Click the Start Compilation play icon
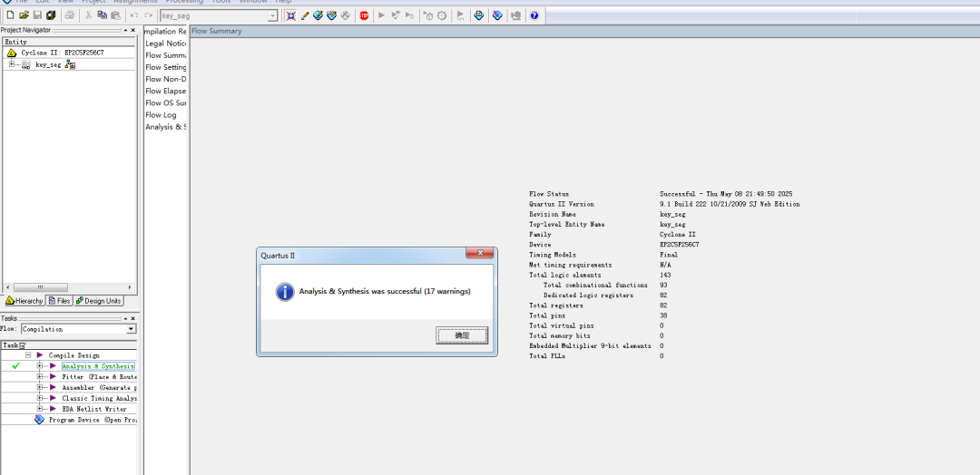The height and width of the screenshot is (475, 980). tap(382, 15)
